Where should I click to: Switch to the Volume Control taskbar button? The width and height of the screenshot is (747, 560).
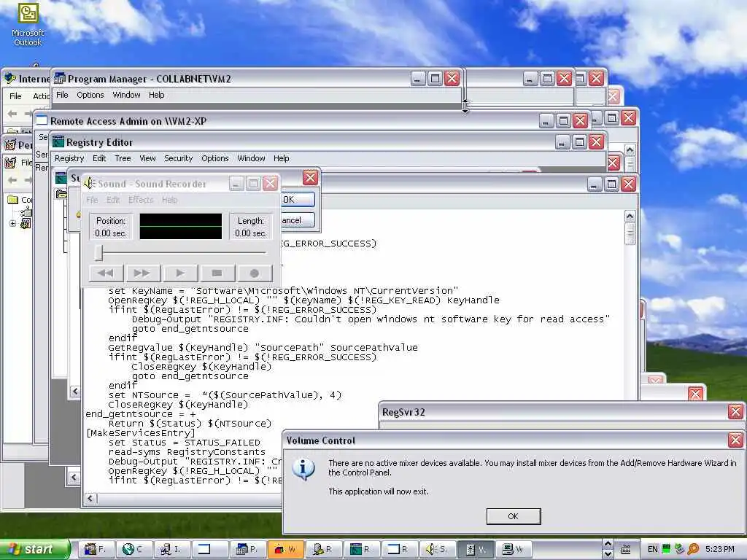pos(476,549)
